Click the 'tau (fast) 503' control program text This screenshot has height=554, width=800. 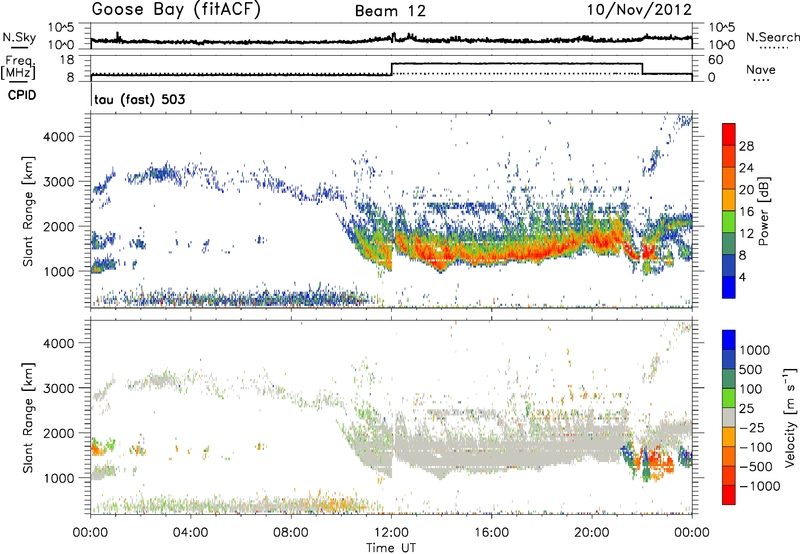click(140, 99)
